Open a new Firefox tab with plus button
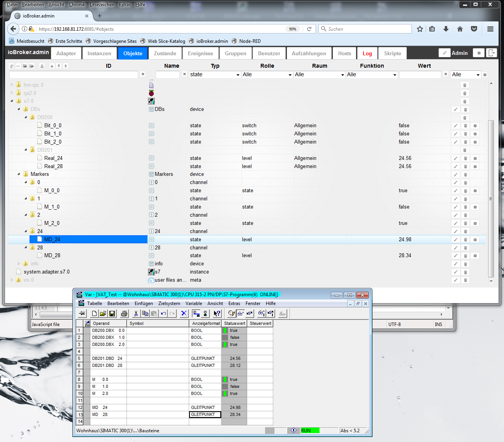This screenshot has height=442, width=504. coord(100,16)
